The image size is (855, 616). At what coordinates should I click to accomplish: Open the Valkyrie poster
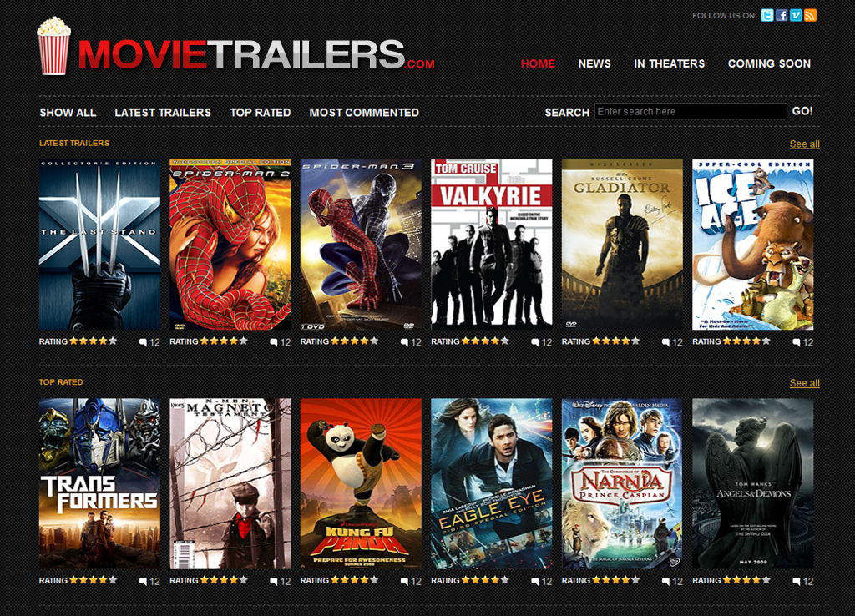[491, 245]
